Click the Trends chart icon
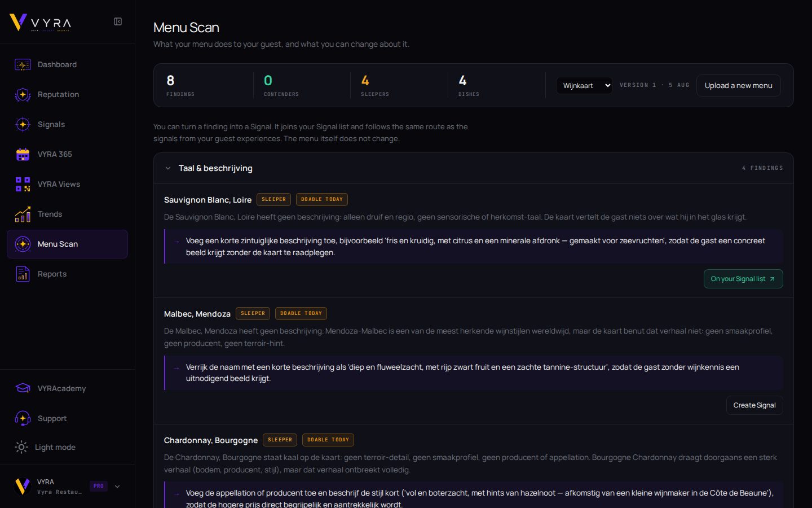Viewport: 812px width, 508px height. tap(23, 214)
